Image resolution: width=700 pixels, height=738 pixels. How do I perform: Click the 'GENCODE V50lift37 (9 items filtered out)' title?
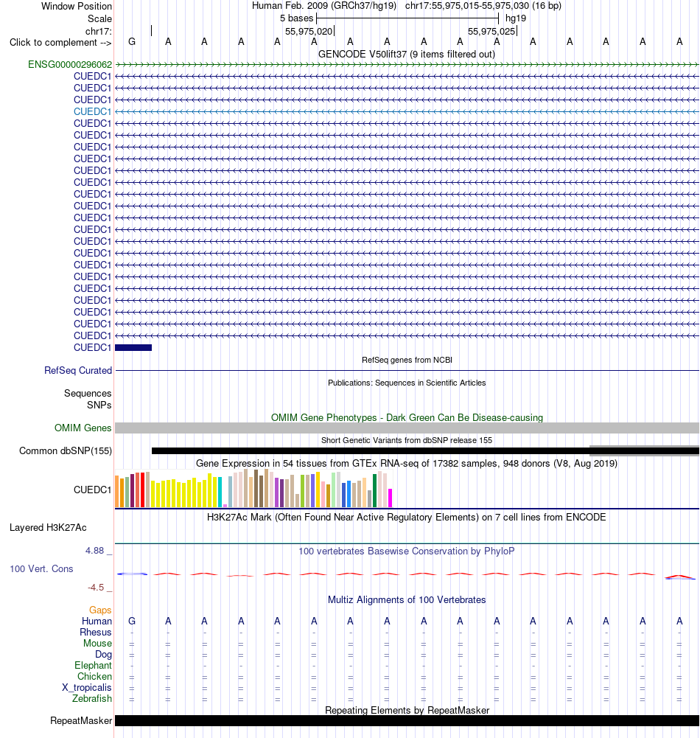[407, 54]
